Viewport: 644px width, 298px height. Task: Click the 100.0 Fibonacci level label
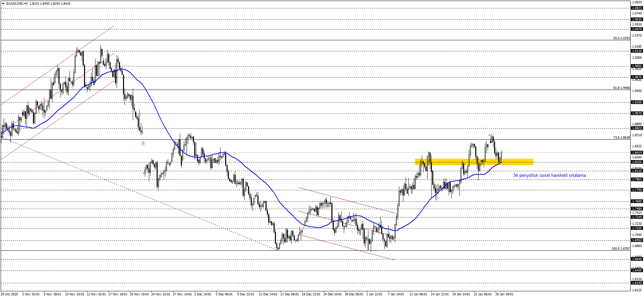click(x=620, y=249)
